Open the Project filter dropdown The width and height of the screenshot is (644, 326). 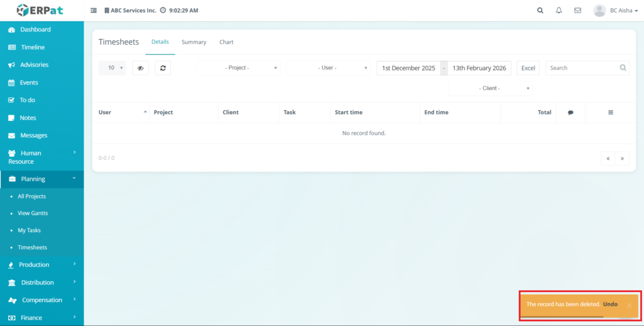click(x=238, y=68)
